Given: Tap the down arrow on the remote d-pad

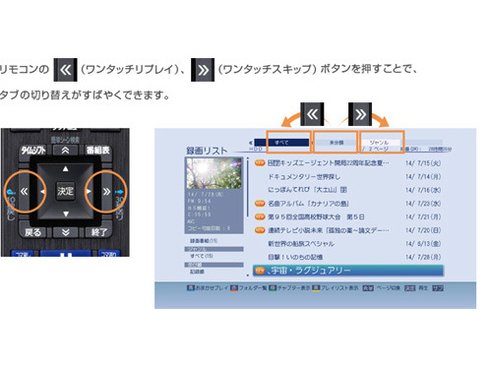Looking at the screenshot, I should [66, 214].
